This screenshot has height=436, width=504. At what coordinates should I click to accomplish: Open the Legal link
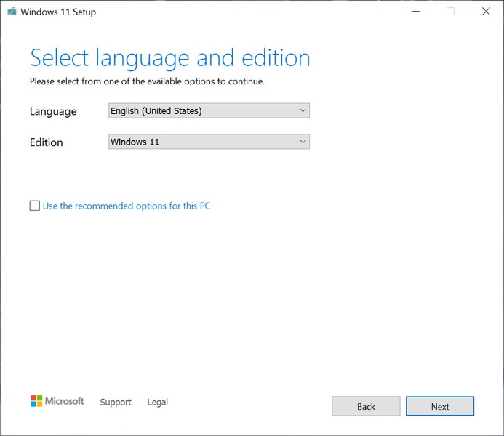[157, 402]
